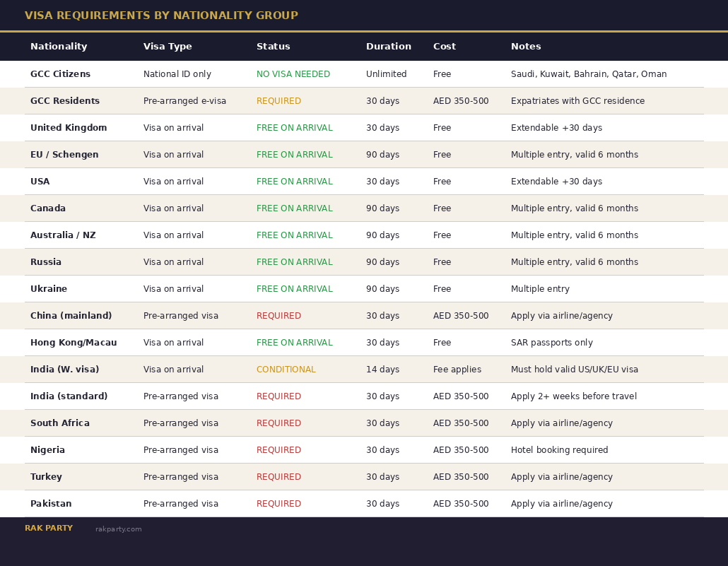
Task: Open the rakparty.com link in footer
Action: pyautogui.click(x=118, y=529)
